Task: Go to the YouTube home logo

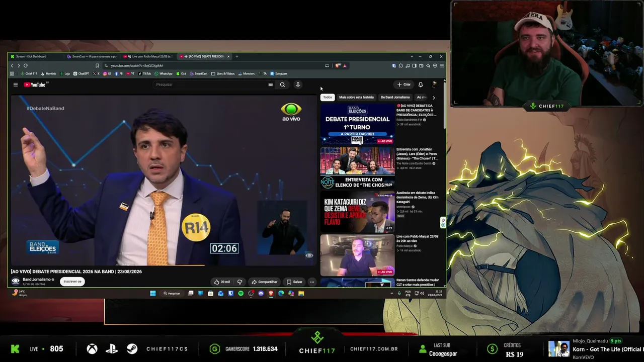Action: [35, 84]
